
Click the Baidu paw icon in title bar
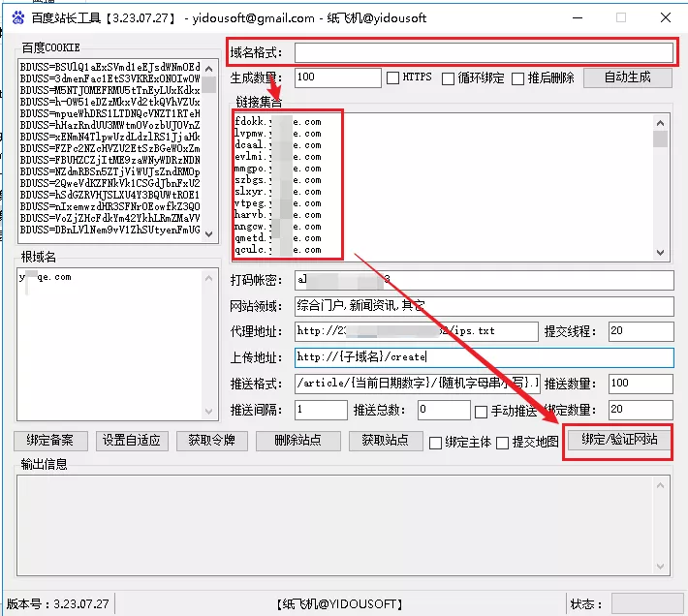(18, 17)
